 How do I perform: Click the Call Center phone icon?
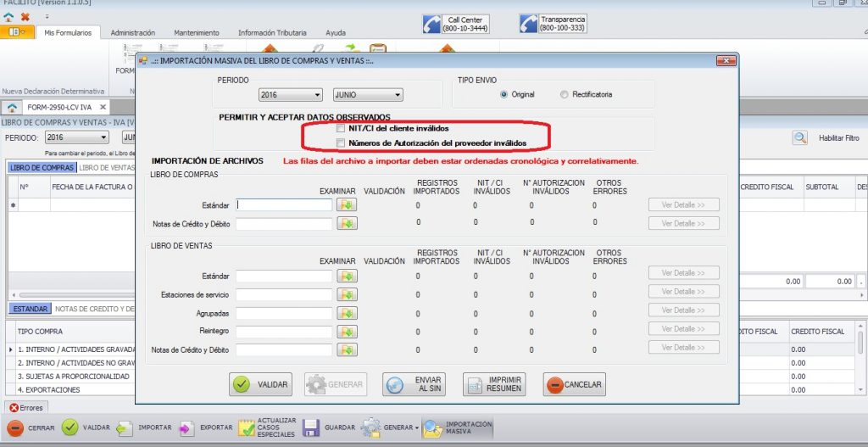point(431,24)
